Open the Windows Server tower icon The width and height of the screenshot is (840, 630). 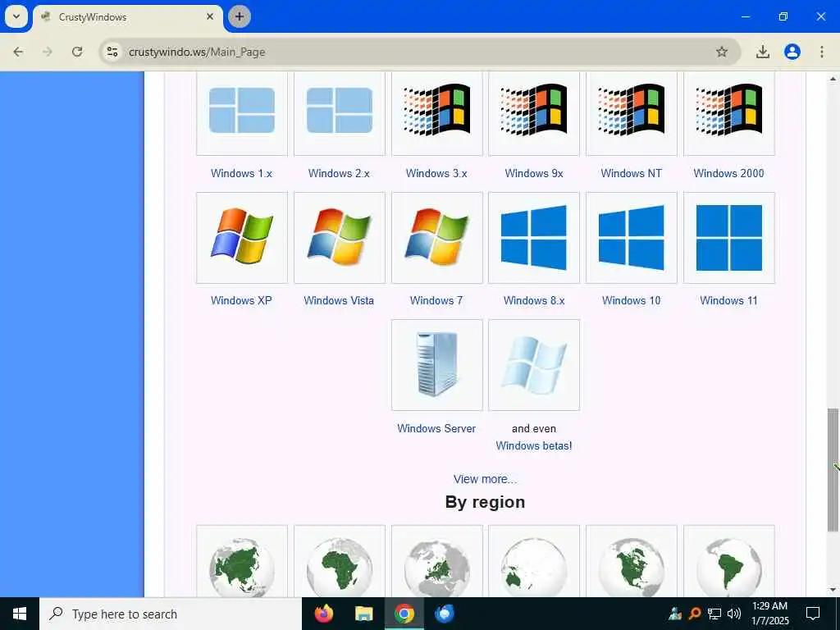436,365
